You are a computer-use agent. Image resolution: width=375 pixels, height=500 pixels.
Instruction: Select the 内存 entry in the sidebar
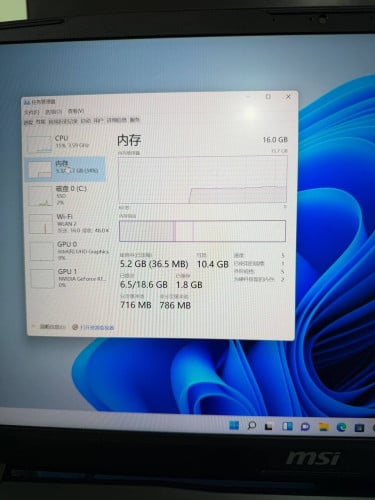click(x=66, y=169)
